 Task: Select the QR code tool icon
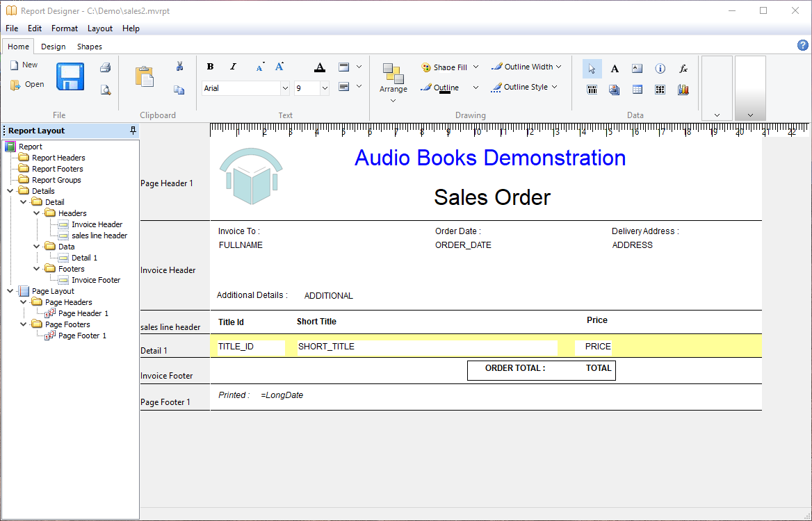pyautogui.click(x=660, y=90)
